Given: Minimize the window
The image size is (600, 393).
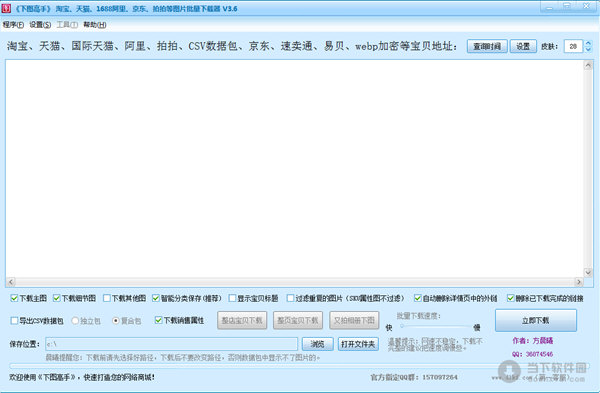Looking at the screenshot, I should (549, 7).
